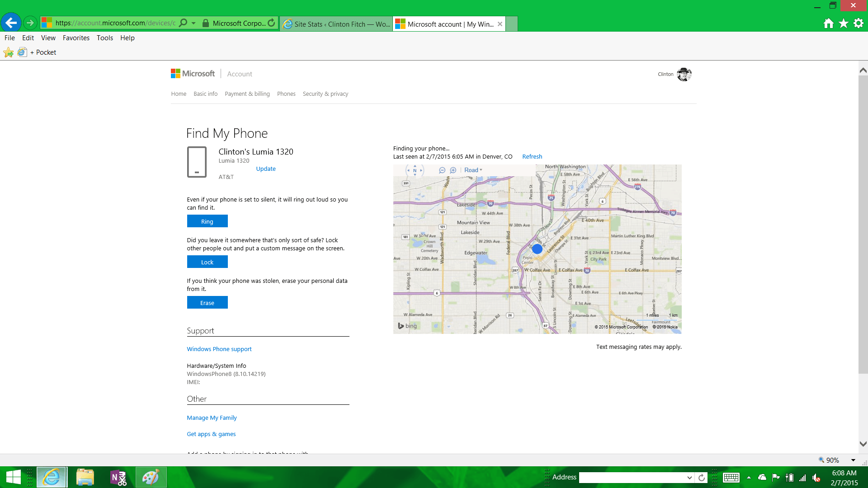
Task: Open the Edit menu
Action: click(x=28, y=38)
